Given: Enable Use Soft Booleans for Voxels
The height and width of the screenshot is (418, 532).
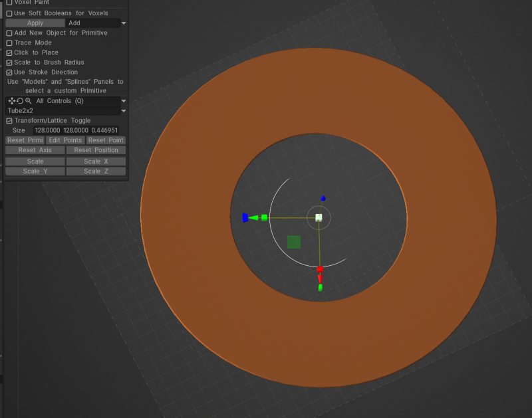Looking at the screenshot, I should point(9,13).
